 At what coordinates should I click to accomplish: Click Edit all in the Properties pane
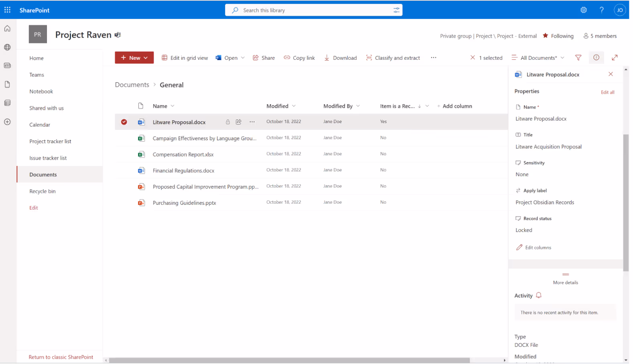pyautogui.click(x=607, y=92)
